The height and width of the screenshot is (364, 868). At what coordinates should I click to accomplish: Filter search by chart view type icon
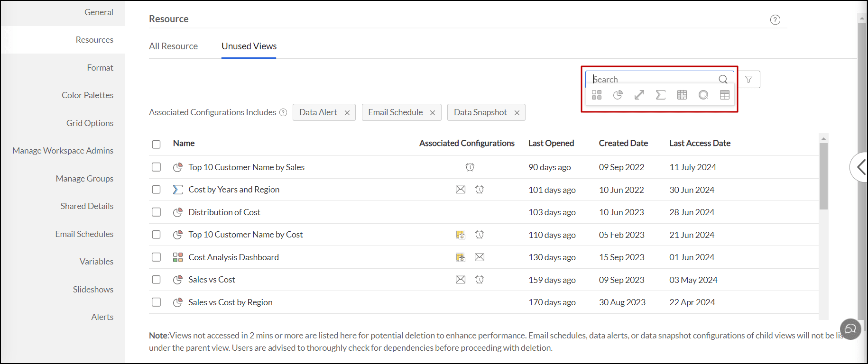pyautogui.click(x=618, y=95)
